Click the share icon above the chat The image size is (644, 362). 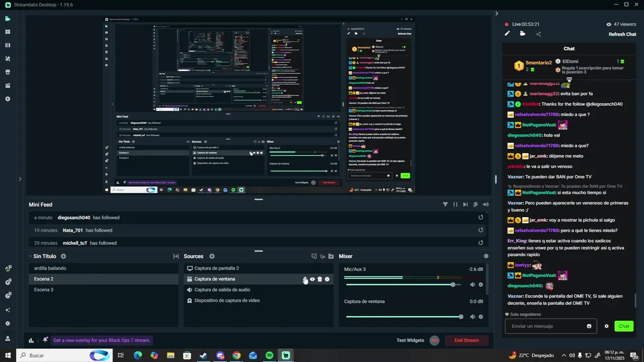538,34
